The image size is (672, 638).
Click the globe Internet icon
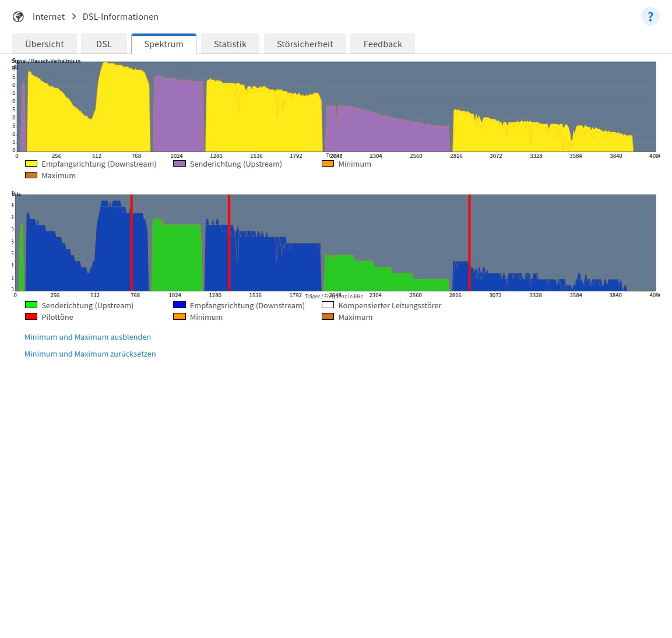pos(18,17)
